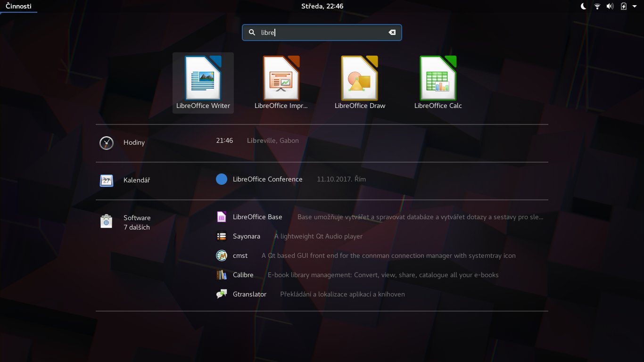Open LibreOffice Base software result
The image size is (644, 362).
click(257, 217)
